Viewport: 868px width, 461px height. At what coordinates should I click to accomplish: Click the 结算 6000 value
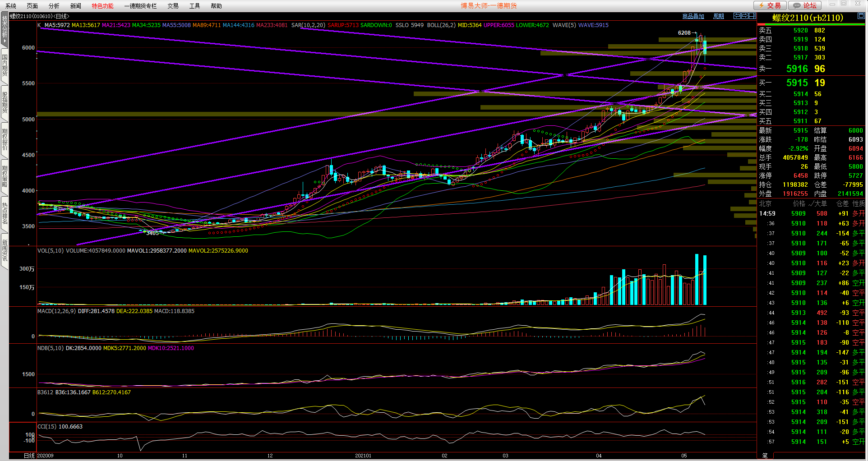(855, 131)
